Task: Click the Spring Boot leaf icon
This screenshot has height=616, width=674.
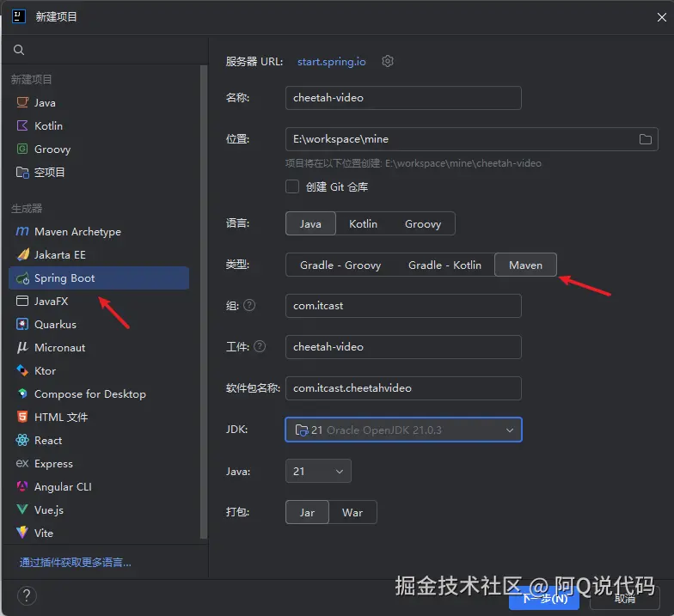Action: [x=22, y=278]
